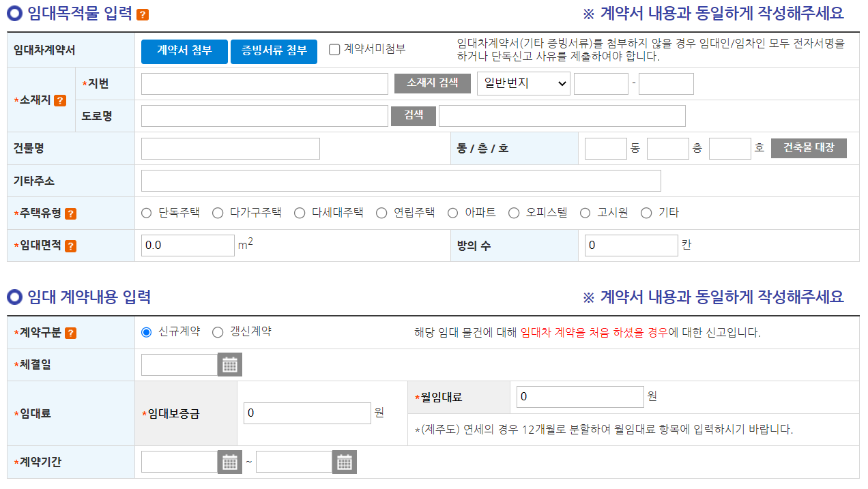Open the 건축물 대장 building register

click(809, 148)
